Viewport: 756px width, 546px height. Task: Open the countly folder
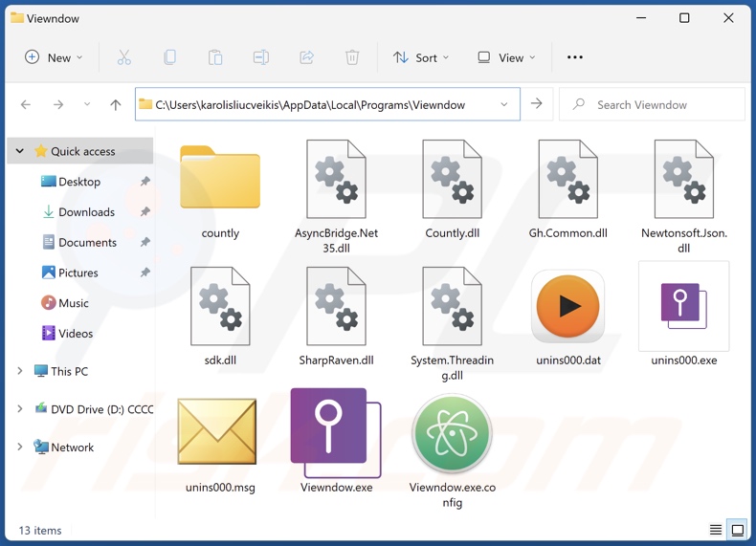point(220,178)
